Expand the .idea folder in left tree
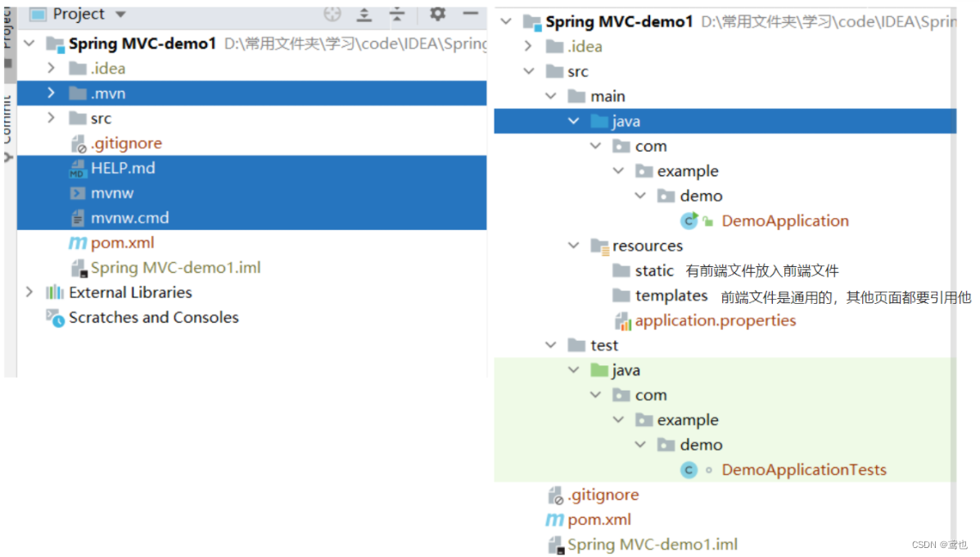This screenshot has height=557, width=980. click(52, 67)
